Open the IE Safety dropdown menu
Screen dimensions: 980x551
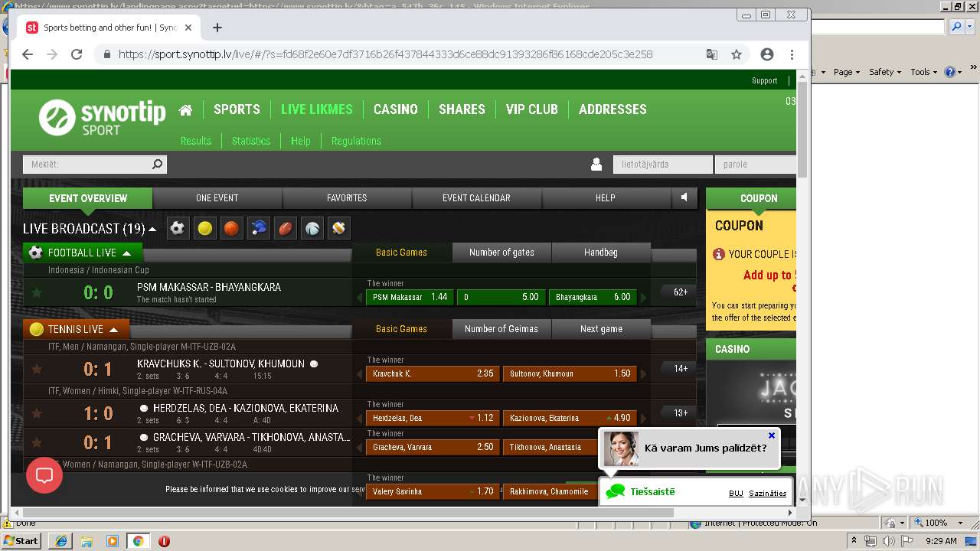tap(885, 72)
